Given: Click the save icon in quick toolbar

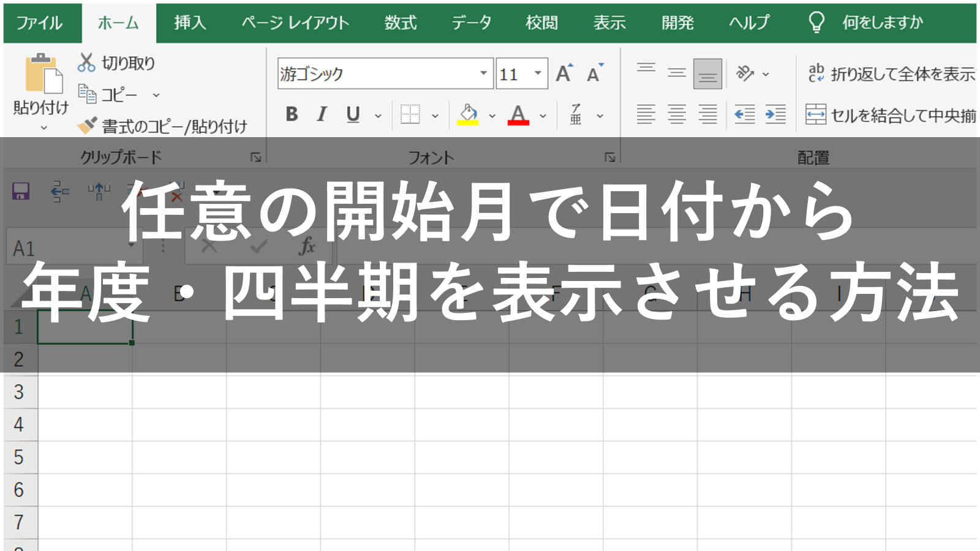Looking at the screenshot, I should click(21, 192).
